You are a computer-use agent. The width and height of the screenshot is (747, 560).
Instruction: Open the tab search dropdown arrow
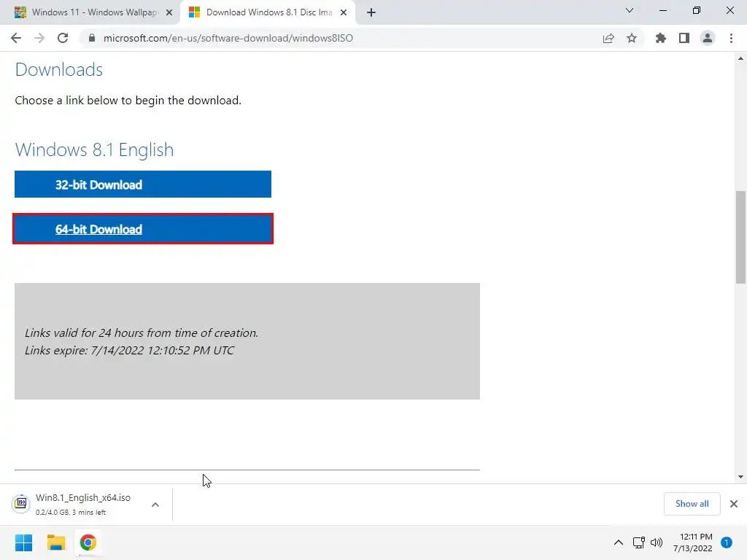[630, 10]
